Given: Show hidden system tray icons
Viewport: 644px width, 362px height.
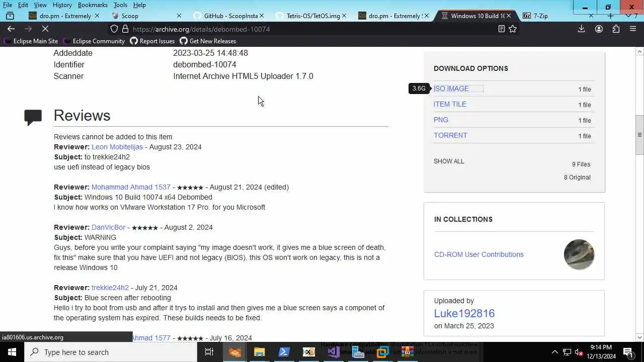Looking at the screenshot, I should pyautogui.click(x=555, y=352).
